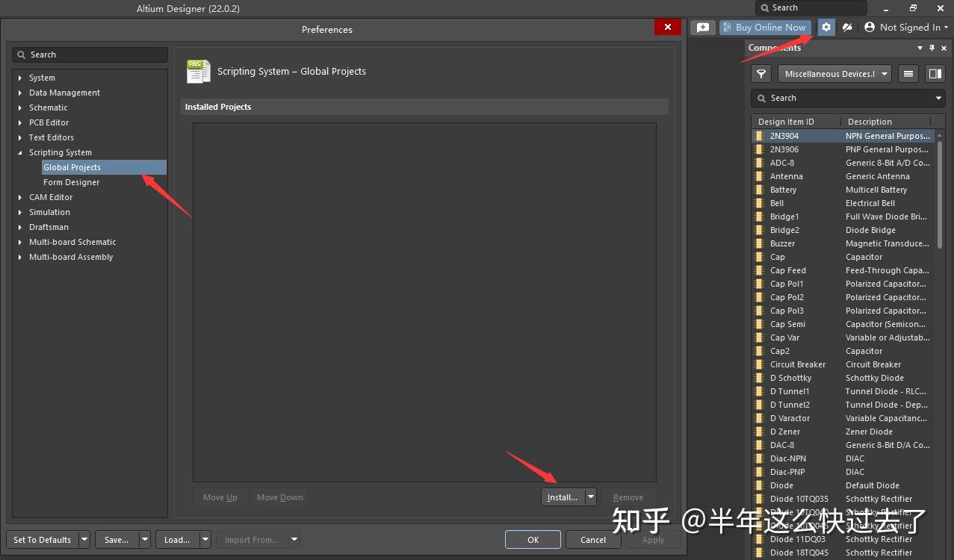Click the PAS script icon in Preferences header
This screenshot has height=560, width=954.
198,71
